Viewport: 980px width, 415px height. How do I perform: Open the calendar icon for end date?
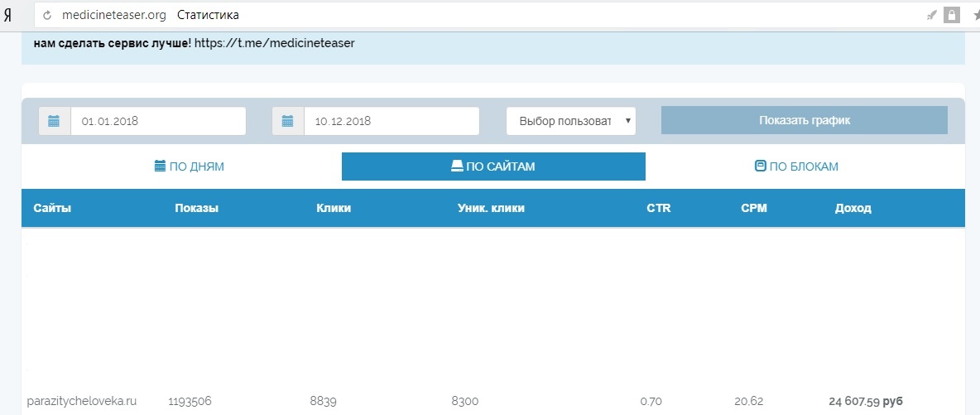point(288,121)
